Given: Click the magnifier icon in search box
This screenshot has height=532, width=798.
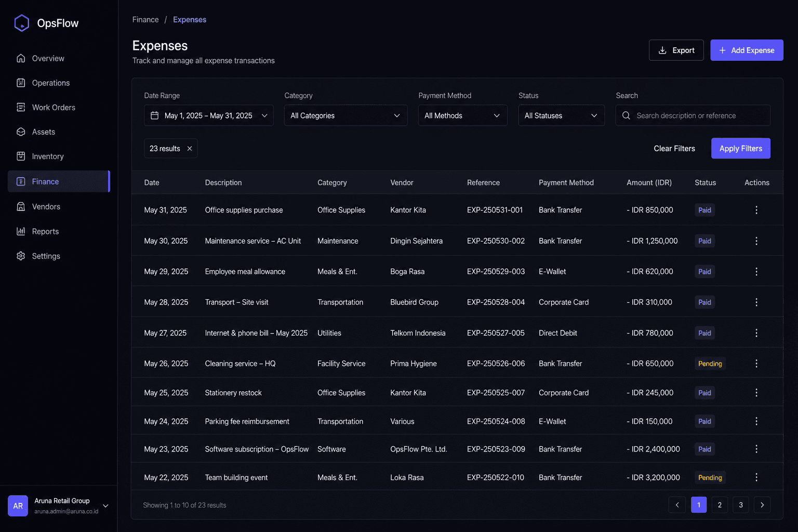Looking at the screenshot, I should [x=626, y=115].
